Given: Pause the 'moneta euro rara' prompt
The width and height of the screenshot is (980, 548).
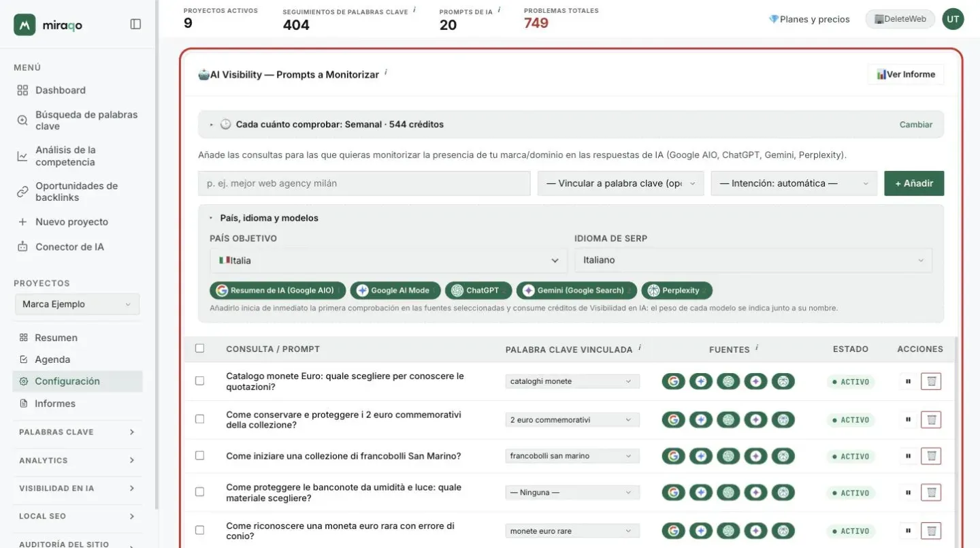Looking at the screenshot, I should 908,531.
